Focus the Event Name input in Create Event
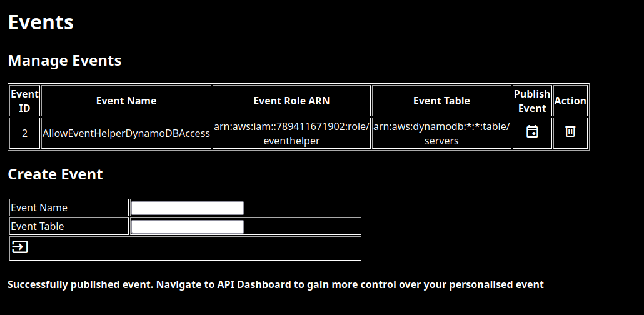This screenshot has width=644, height=315. tap(188, 207)
